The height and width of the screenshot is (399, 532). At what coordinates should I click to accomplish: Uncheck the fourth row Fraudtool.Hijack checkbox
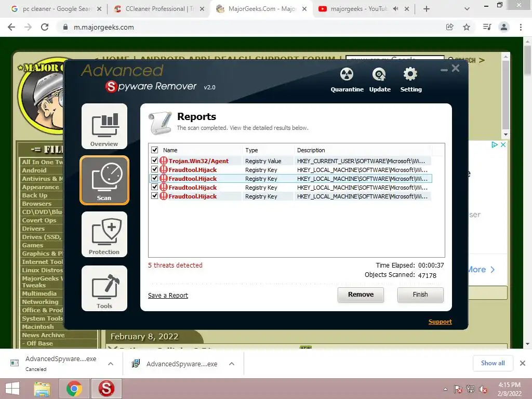click(154, 187)
